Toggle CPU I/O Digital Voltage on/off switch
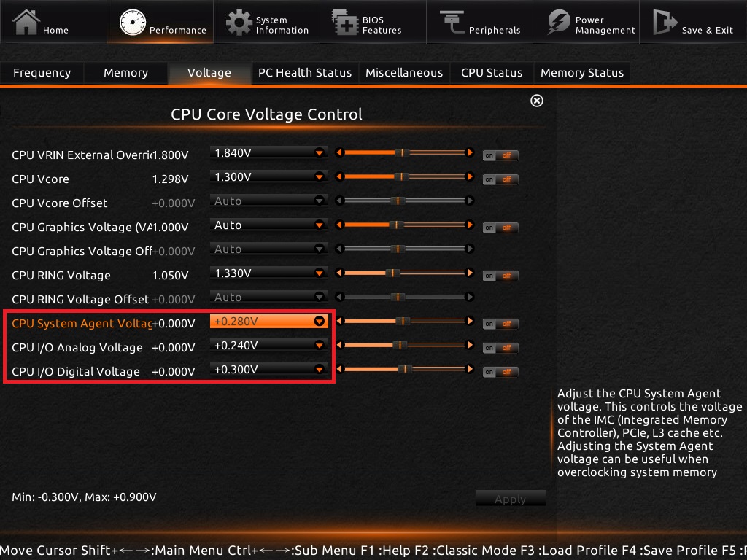 coord(500,372)
